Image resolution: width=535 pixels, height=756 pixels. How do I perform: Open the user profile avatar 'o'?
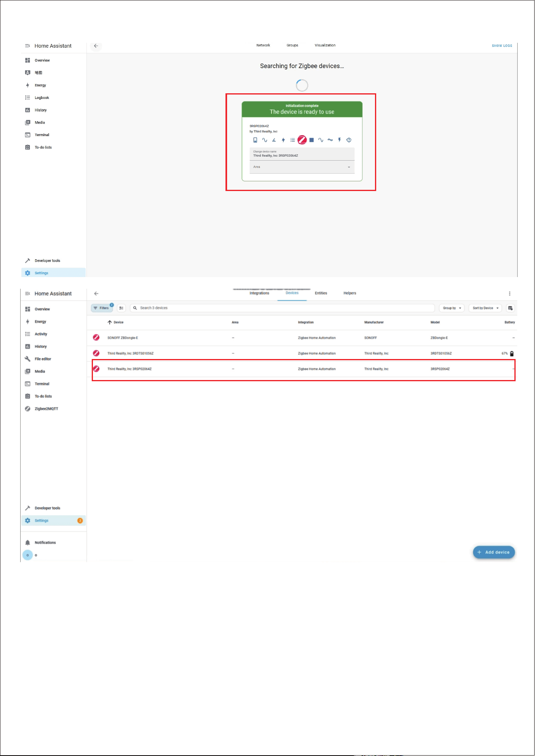click(x=27, y=555)
